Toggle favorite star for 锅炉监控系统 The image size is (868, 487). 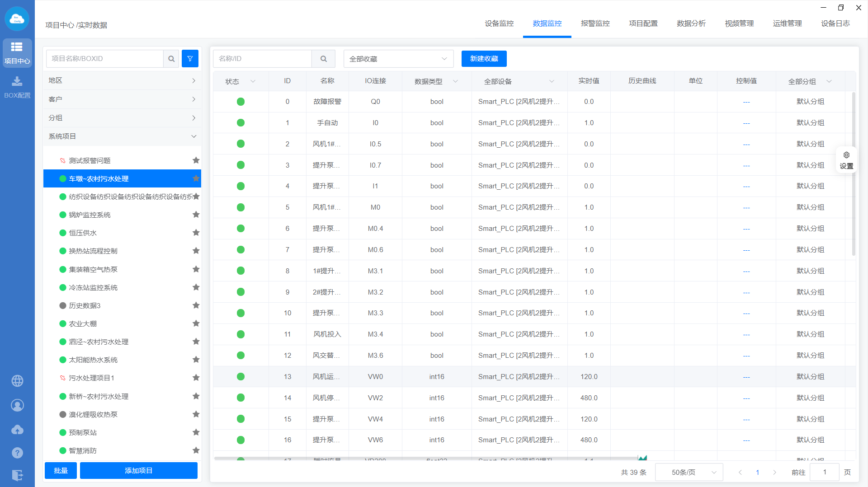pos(196,215)
